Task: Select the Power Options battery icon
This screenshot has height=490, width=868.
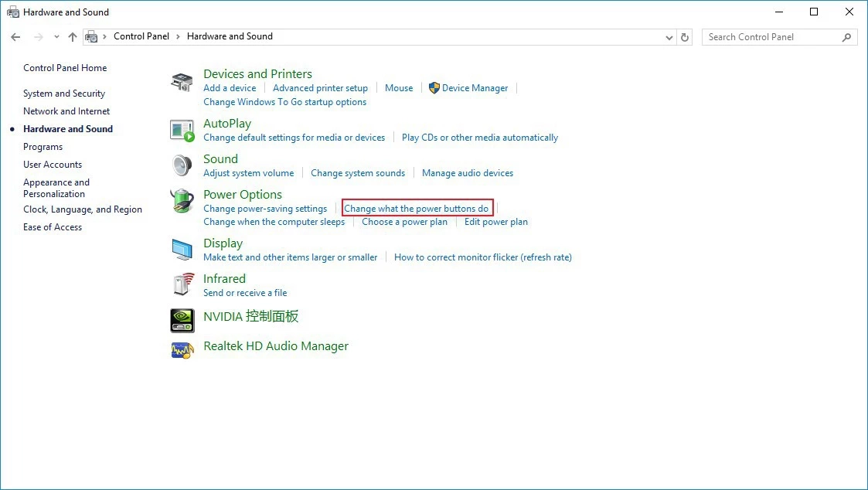Action: pyautogui.click(x=182, y=202)
